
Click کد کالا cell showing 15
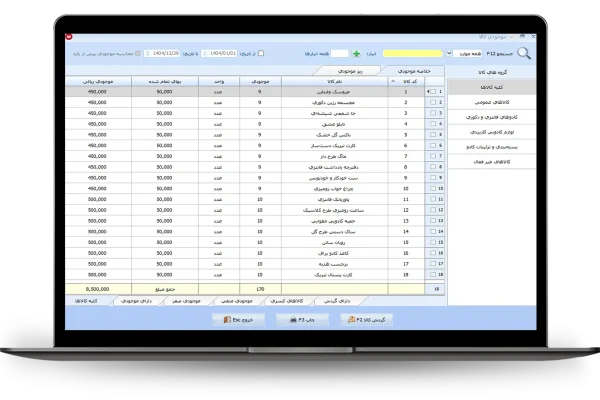406,242
